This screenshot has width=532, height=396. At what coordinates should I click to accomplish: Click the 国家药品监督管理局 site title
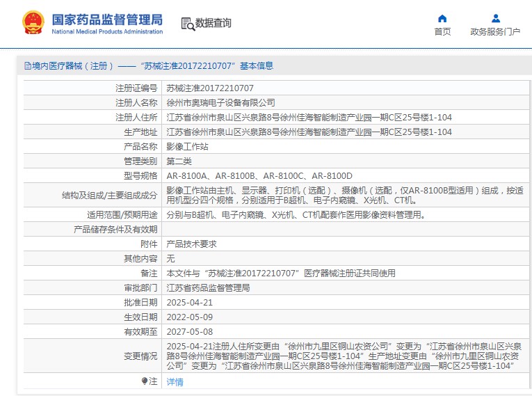coord(107,18)
